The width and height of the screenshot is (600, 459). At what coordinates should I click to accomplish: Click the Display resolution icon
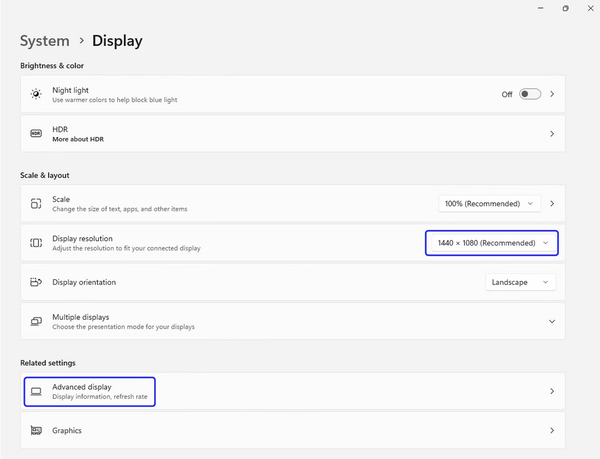pyautogui.click(x=36, y=243)
